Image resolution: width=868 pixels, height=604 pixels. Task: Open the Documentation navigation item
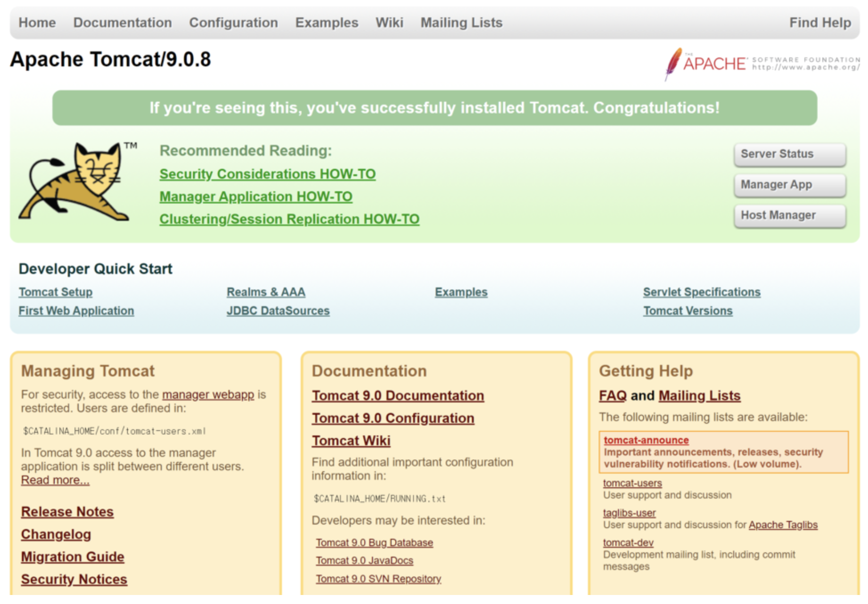tap(123, 23)
